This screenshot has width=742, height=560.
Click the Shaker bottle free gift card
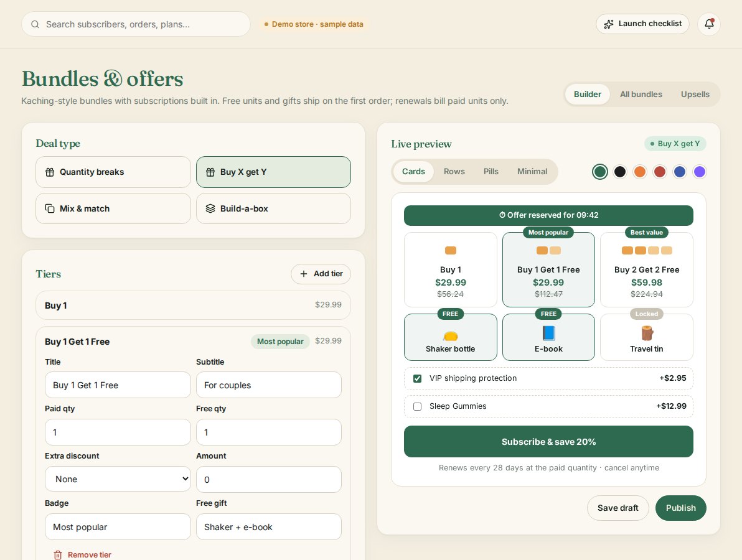(451, 337)
